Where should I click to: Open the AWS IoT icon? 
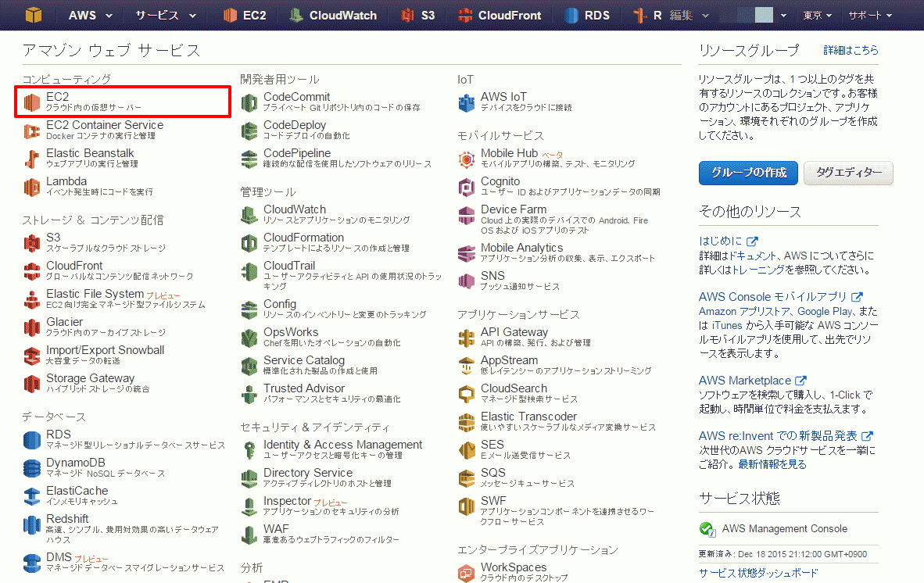(x=467, y=102)
